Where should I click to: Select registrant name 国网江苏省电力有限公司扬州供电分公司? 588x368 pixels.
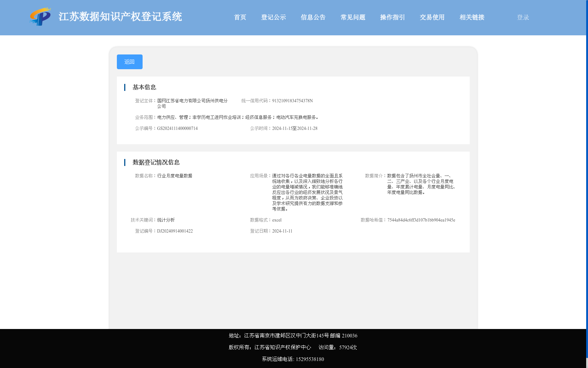coord(193,103)
